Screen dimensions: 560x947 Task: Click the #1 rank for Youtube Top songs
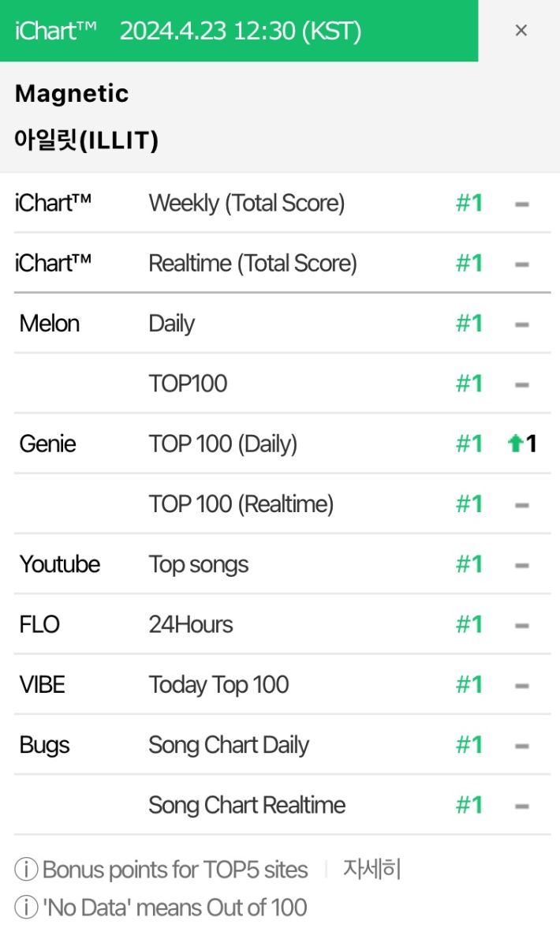pyautogui.click(x=469, y=564)
